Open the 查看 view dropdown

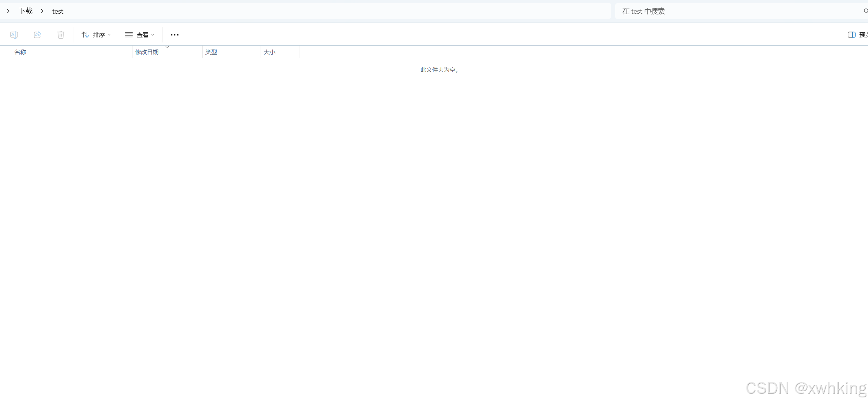[x=139, y=35]
